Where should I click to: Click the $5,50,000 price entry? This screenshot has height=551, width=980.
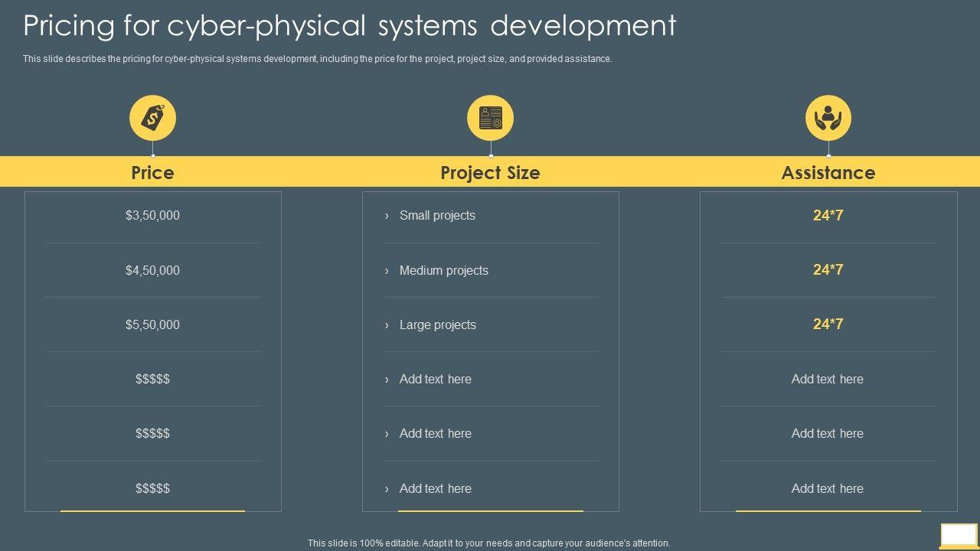click(x=152, y=324)
